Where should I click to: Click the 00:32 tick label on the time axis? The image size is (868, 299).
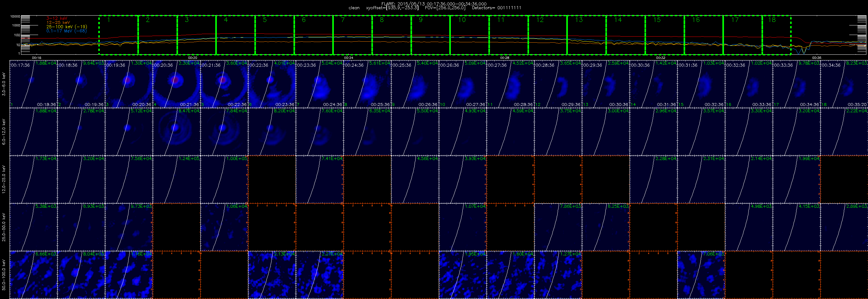coord(660,58)
